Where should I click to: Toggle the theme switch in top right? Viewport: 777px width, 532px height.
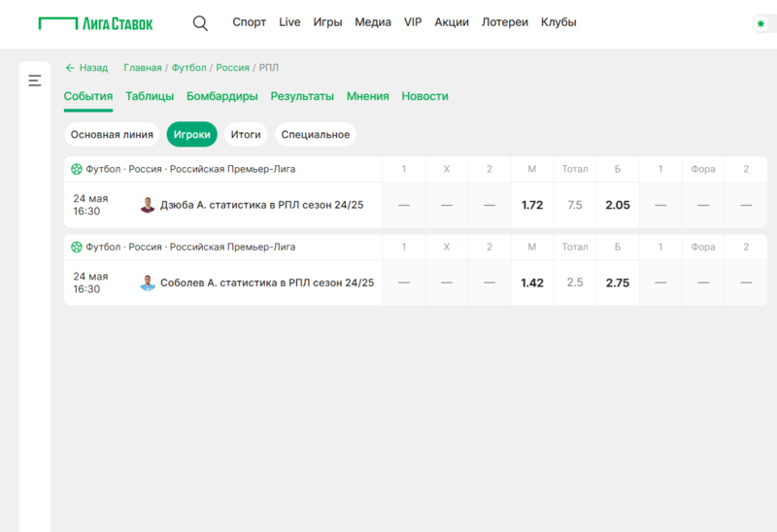coord(760,23)
